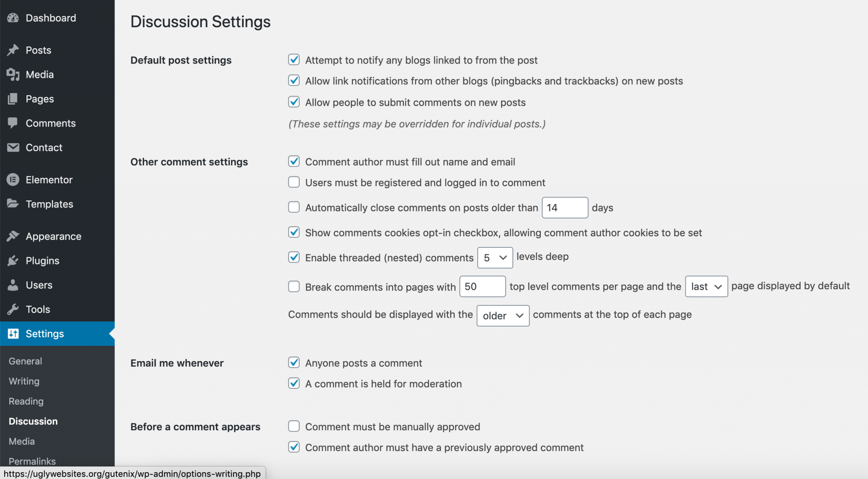Uncheck 'Anyone posts a comment' option
868x479 pixels.
click(x=294, y=363)
